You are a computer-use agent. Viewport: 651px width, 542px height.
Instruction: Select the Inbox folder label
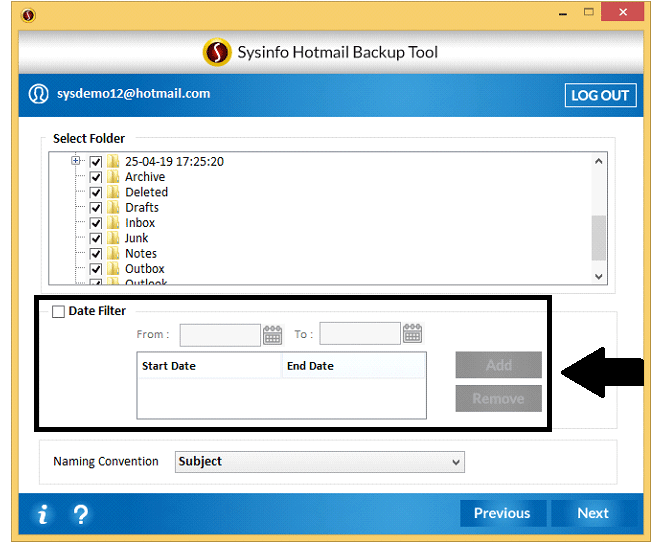(140, 223)
